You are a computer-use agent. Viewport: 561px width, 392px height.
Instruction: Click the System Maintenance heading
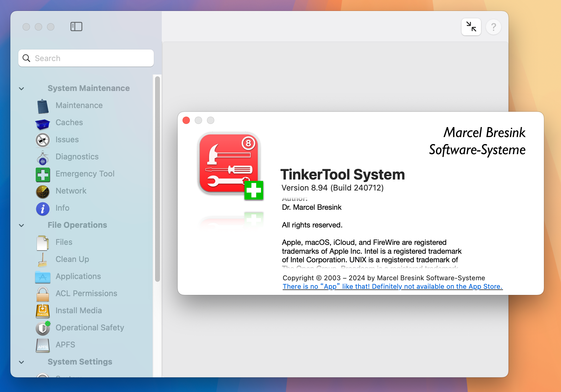[89, 88]
